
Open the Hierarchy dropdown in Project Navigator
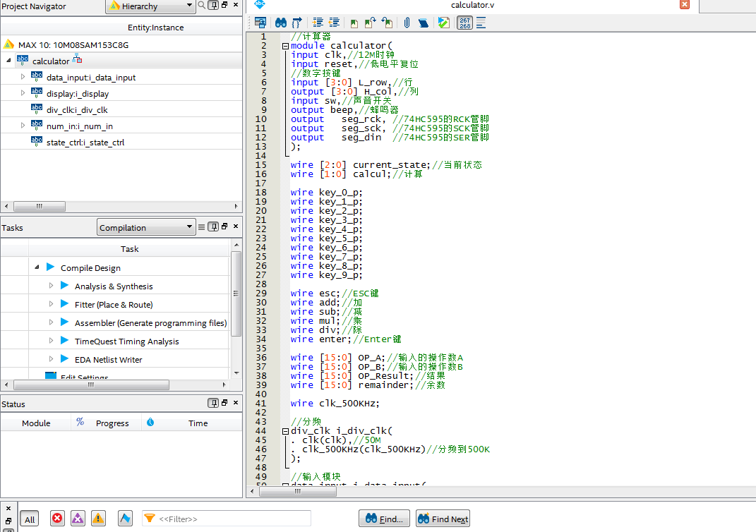(150, 6)
